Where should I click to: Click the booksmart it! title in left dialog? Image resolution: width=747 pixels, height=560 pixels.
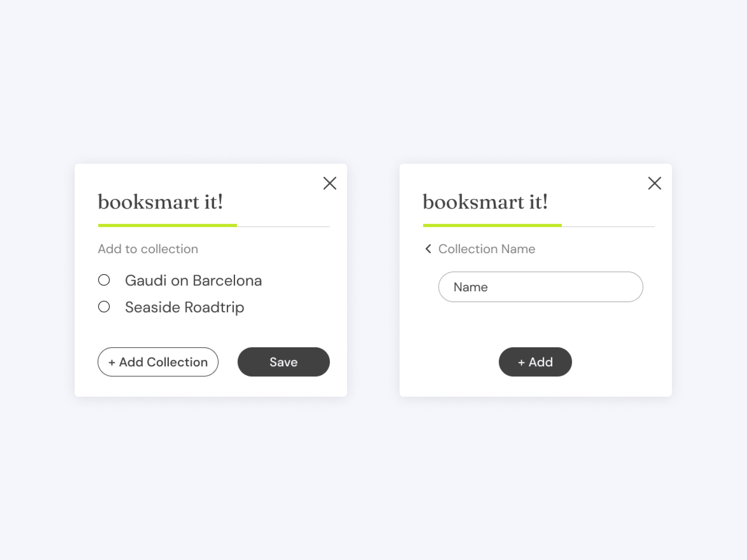click(160, 202)
